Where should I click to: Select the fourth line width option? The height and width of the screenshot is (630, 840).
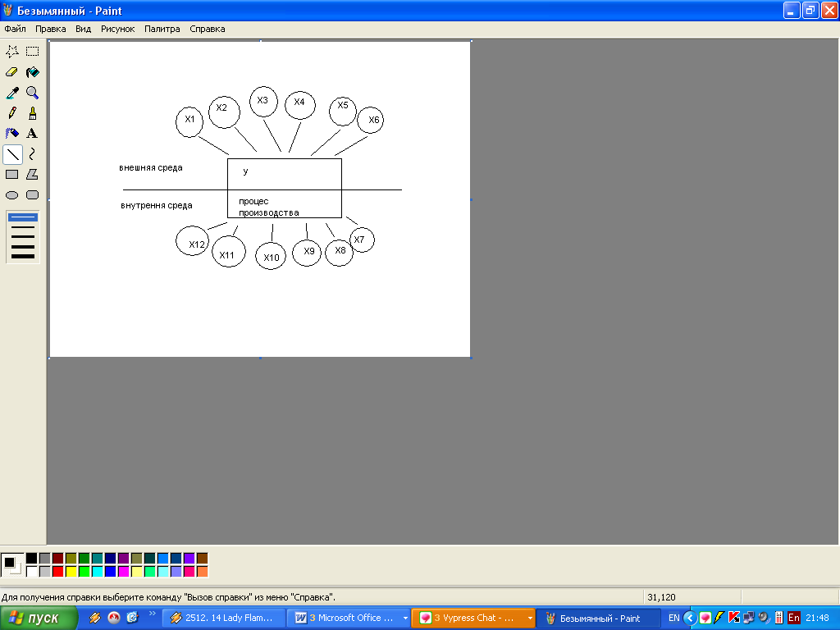(x=23, y=246)
